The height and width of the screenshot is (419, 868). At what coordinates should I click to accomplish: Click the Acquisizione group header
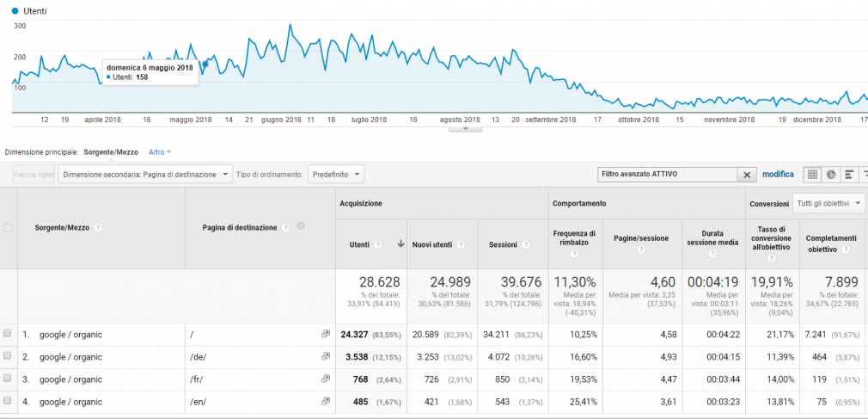[360, 203]
